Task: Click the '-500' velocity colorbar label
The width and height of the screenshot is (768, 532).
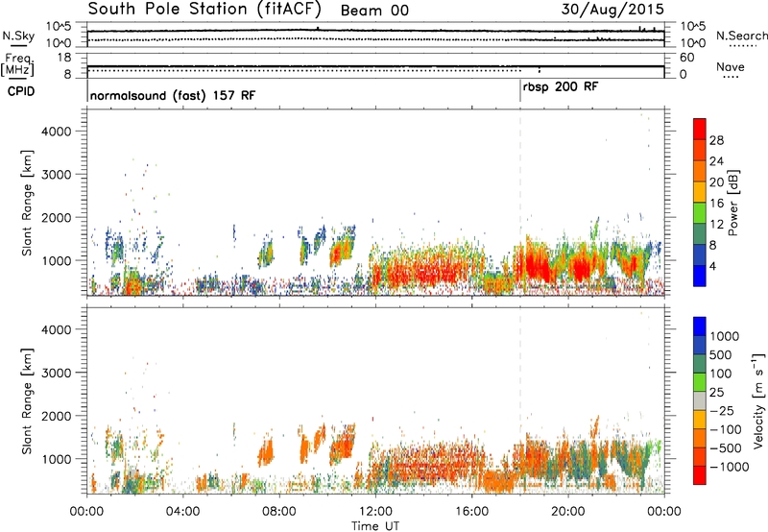Action: 726,447
